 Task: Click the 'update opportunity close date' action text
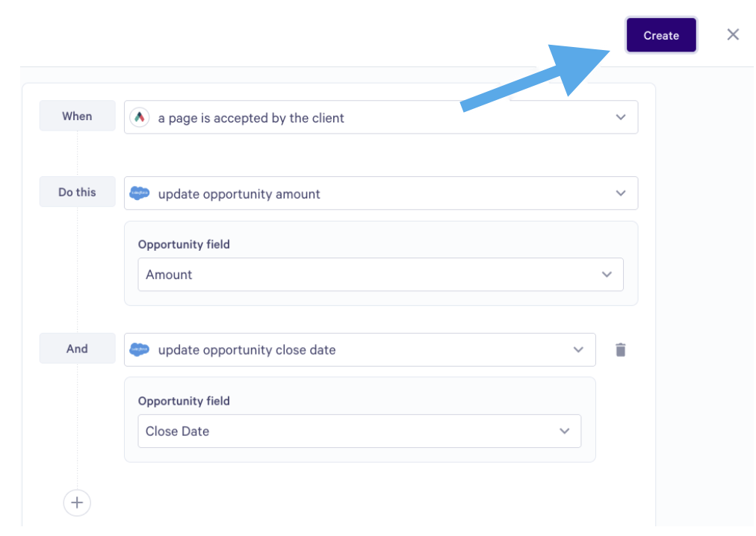pos(247,350)
